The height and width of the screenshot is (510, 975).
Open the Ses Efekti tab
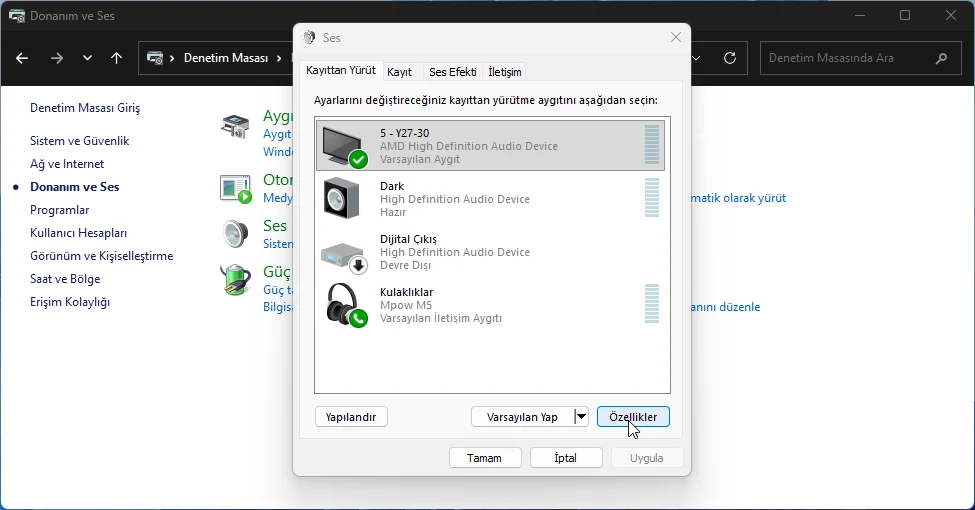pos(453,72)
